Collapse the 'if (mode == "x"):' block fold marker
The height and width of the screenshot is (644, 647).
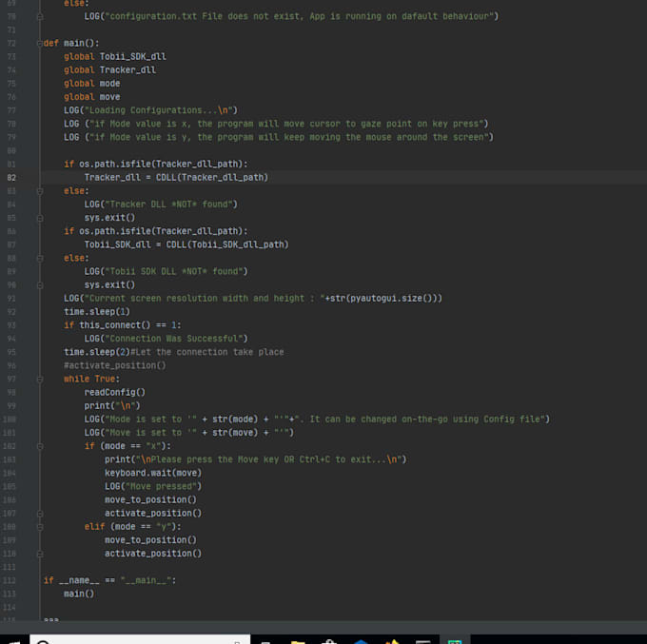(40, 446)
